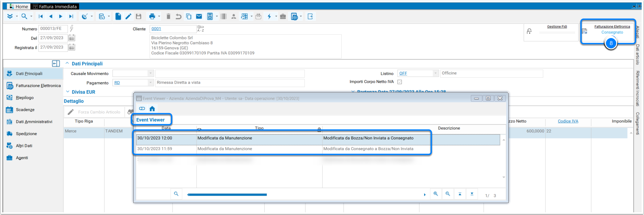Create a new document
This screenshot has height=215, width=644.
[x=118, y=16]
